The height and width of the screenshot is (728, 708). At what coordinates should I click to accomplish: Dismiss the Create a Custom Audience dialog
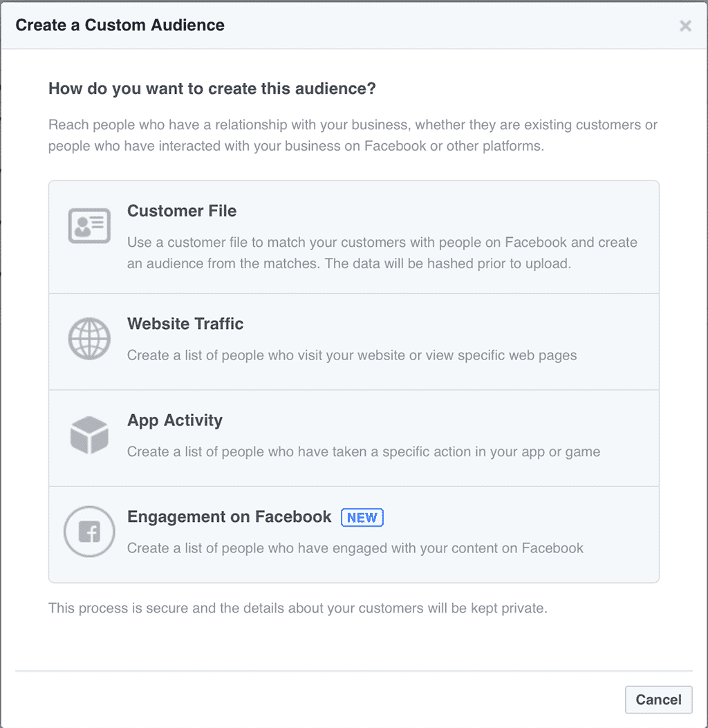[x=685, y=26]
